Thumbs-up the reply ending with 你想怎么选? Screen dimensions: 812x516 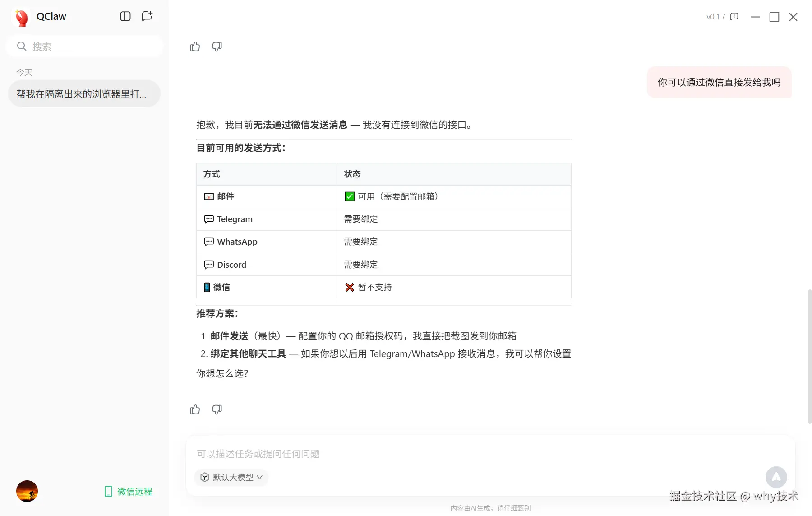tap(195, 409)
